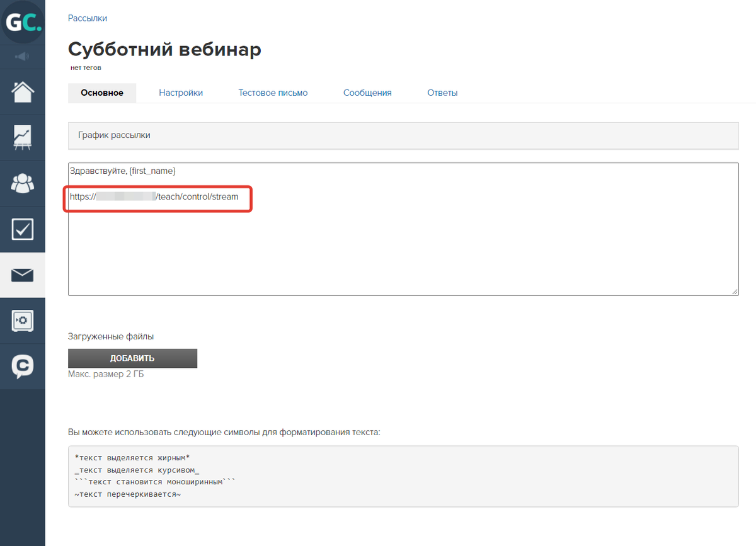
Task: Open the chat bubble icon
Action: tap(23, 367)
